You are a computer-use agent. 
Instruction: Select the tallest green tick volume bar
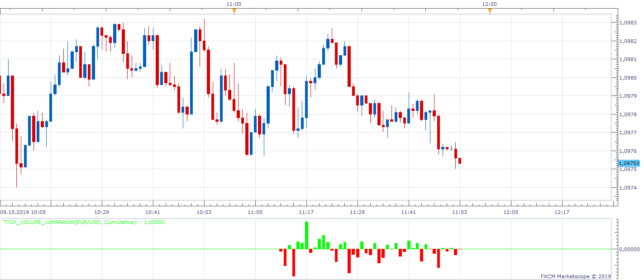[x=306, y=235]
